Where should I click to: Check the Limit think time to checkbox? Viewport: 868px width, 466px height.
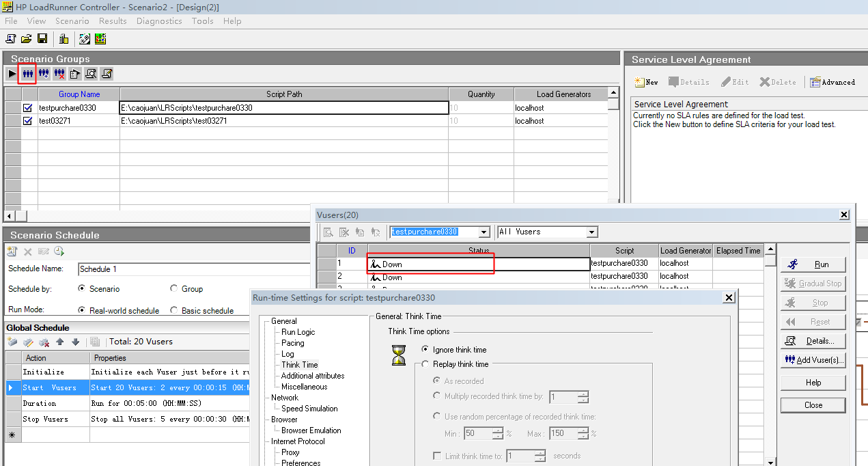437,456
